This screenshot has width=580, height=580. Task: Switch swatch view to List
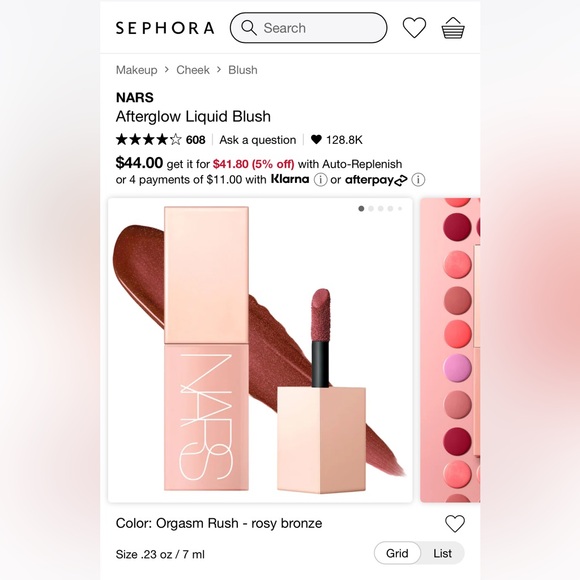click(x=442, y=553)
